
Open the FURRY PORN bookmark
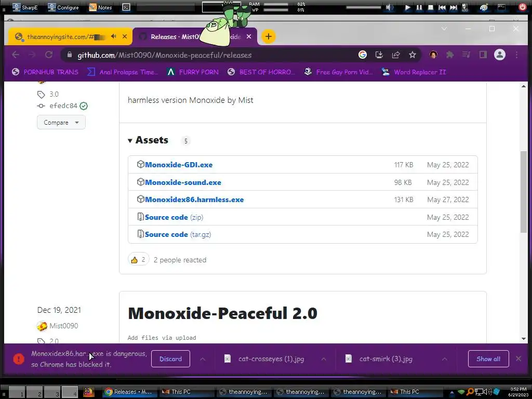click(193, 72)
